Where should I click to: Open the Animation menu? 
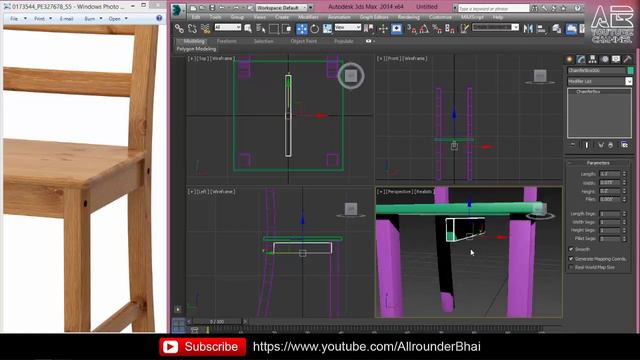(x=339, y=18)
